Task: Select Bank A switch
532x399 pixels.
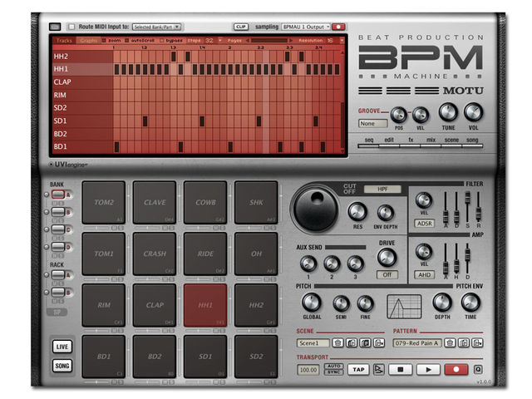Action: (58, 195)
